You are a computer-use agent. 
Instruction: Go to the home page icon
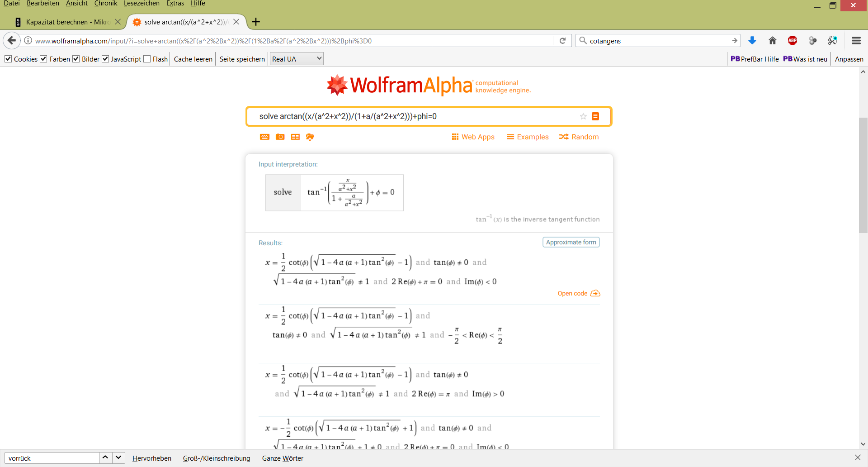pos(773,41)
